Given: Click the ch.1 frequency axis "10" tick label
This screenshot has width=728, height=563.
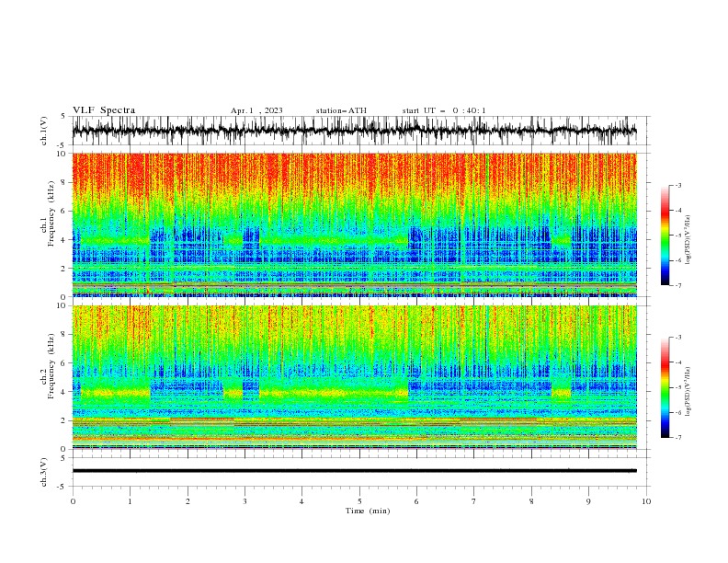Looking at the screenshot, I should point(61,154).
